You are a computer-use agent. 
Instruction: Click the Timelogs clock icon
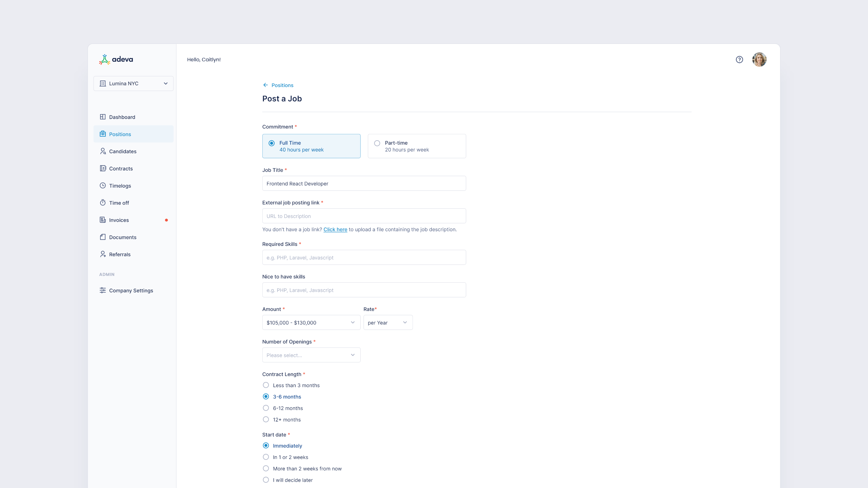coord(103,185)
